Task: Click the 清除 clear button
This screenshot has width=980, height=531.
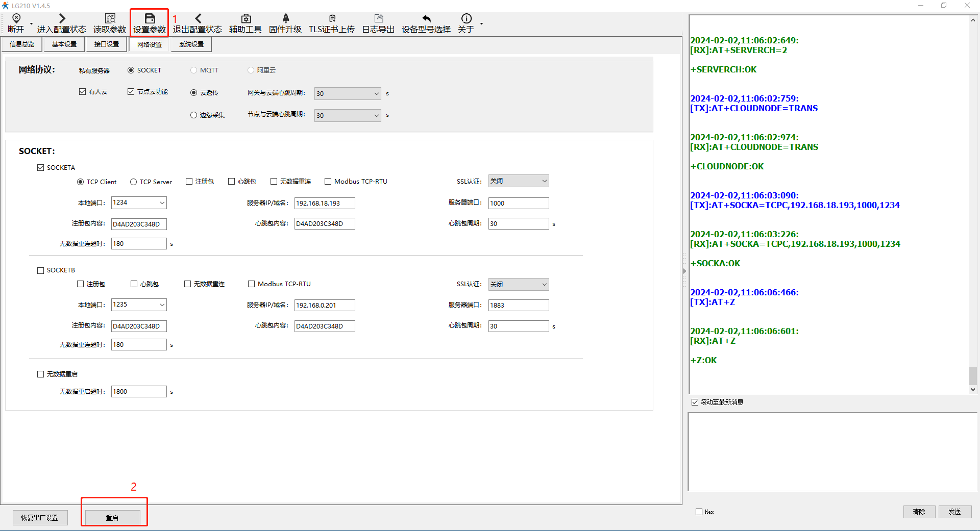Action: click(919, 512)
